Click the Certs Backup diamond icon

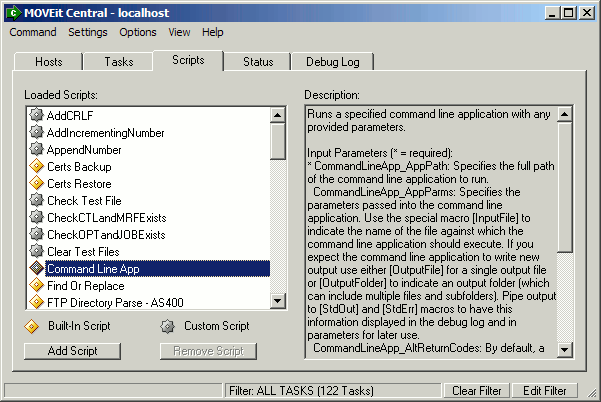tap(36, 166)
